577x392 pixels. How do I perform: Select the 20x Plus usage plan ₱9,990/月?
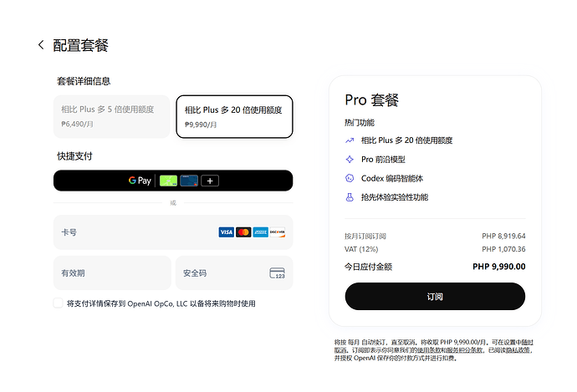point(234,116)
